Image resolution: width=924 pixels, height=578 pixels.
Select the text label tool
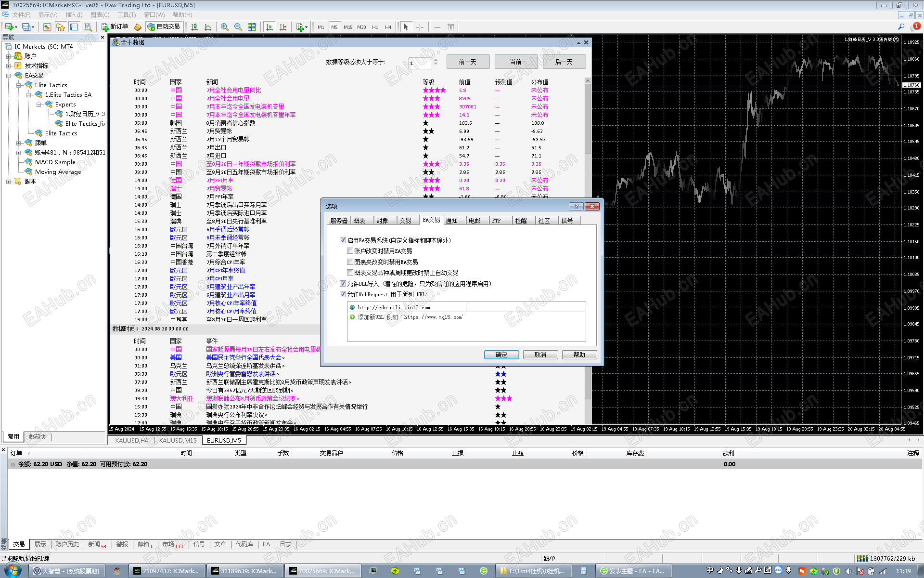click(x=450, y=27)
